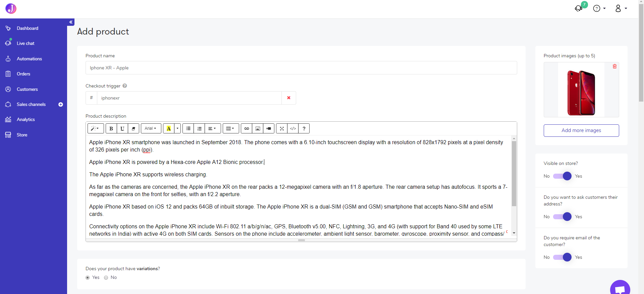Open the paragraph alignment dropdown
The width and height of the screenshot is (644, 294).
click(213, 128)
